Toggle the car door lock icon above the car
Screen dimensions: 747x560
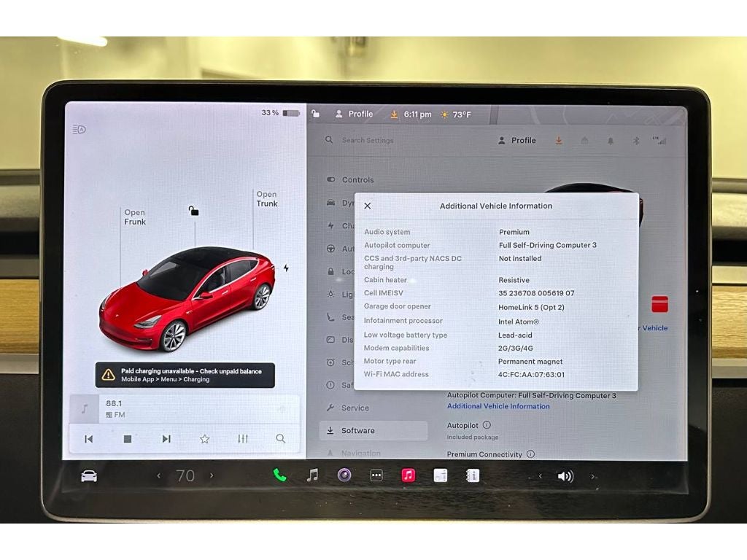tap(193, 211)
